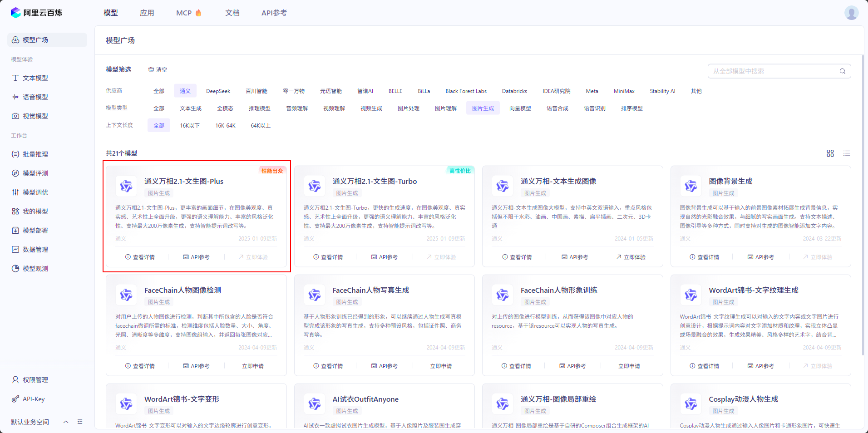Click the FaceChain人物图像检测 model logo

click(126, 295)
